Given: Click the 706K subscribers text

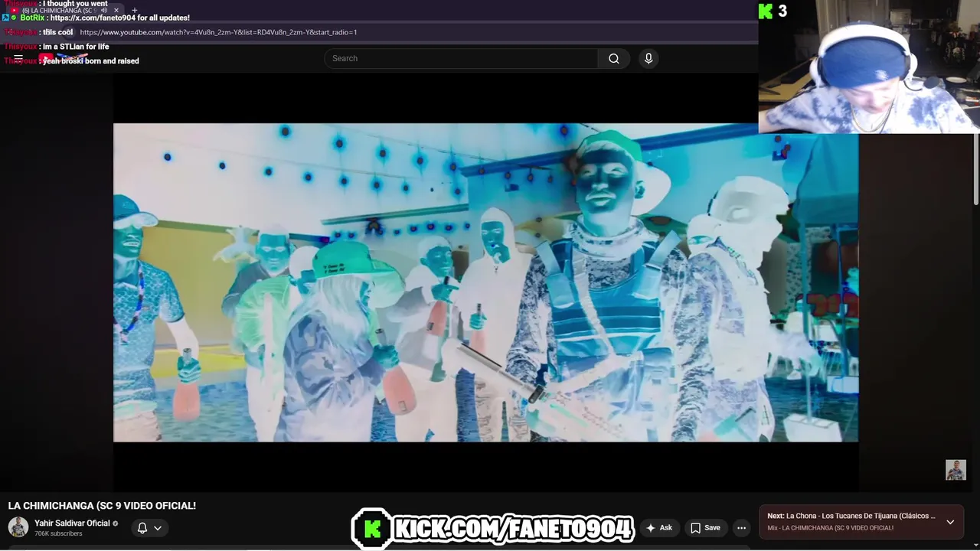Looking at the screenshot, I should pos(58,533).
